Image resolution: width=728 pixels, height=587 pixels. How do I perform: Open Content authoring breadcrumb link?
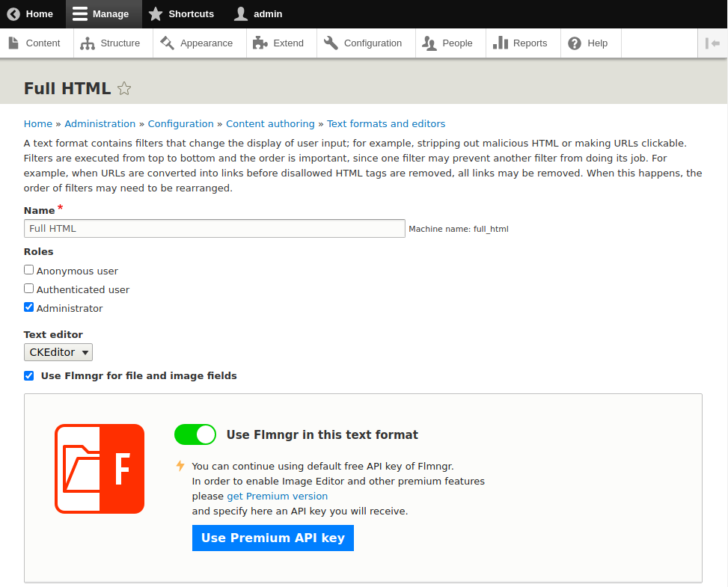(x=270, y=124)
